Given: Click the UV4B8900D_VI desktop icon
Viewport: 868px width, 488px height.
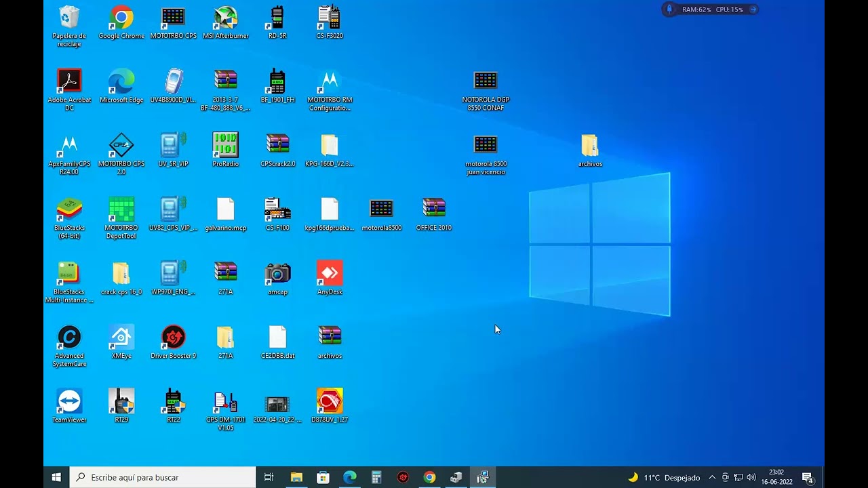Looking at the screenshot, I should (174, 86).
